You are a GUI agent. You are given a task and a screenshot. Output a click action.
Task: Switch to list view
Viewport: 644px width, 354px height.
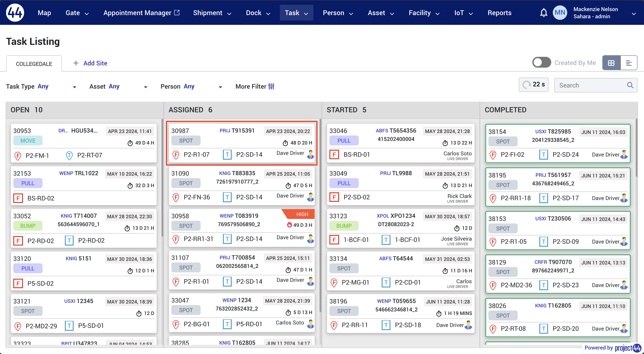point(628,63)
